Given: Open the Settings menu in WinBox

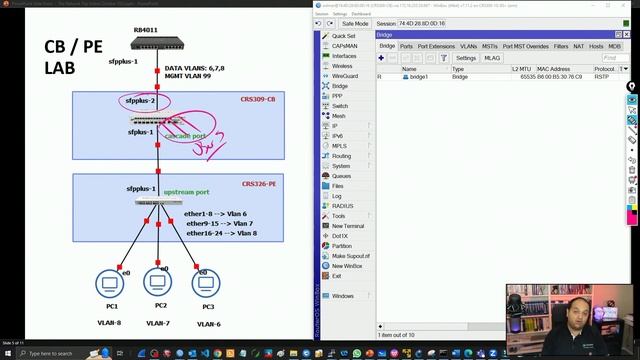Looking at the screenshot, I should pyautogui.click(x=340, y=14).
